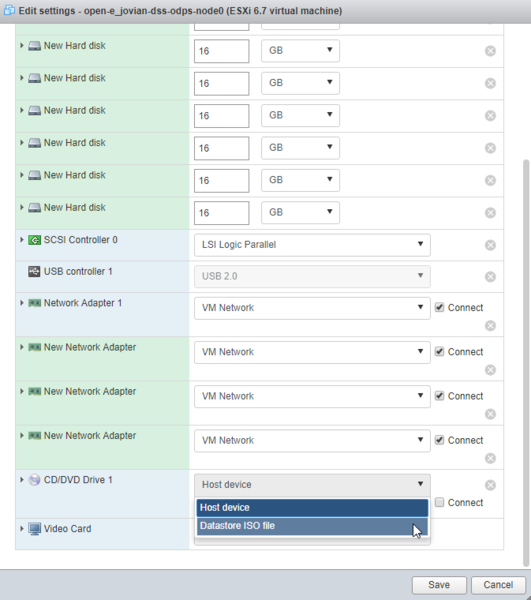Remove SCSI Controller 0 with its X icon
Screen dimensions: 531x600
pos(490,245)
